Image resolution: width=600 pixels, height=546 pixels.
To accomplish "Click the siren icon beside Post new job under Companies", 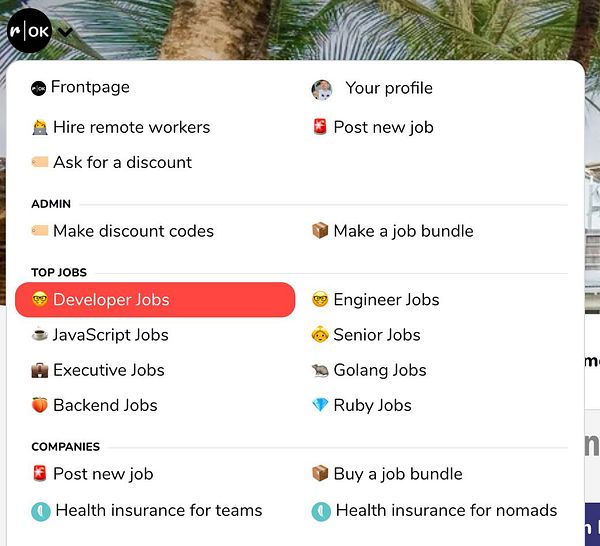I will coord(40,474).
